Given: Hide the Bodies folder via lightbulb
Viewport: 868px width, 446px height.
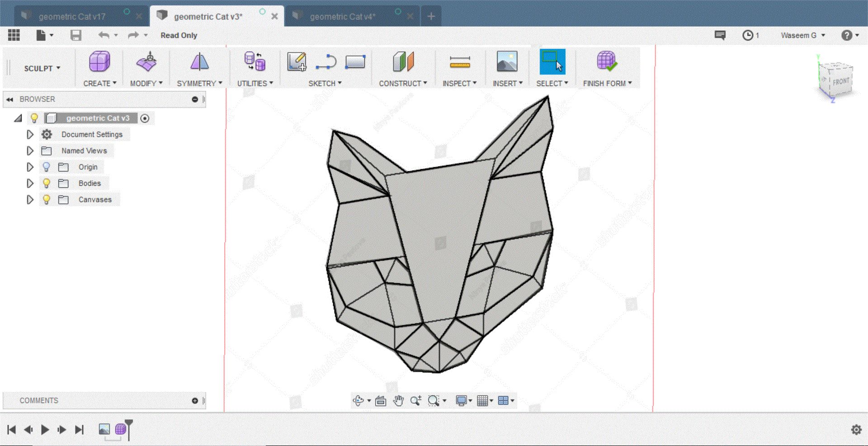Looking at the screenshot, I should point(46,183).
